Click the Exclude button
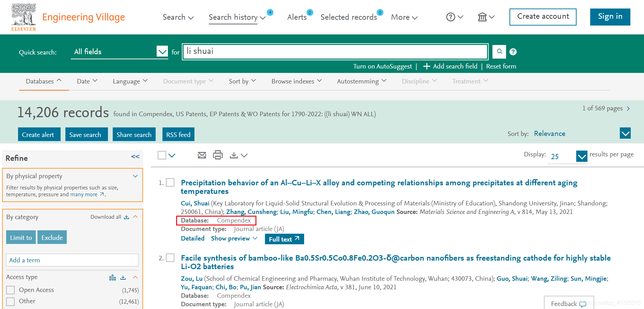The width and height of the screenshot is (644, 309). click(52, 237)
